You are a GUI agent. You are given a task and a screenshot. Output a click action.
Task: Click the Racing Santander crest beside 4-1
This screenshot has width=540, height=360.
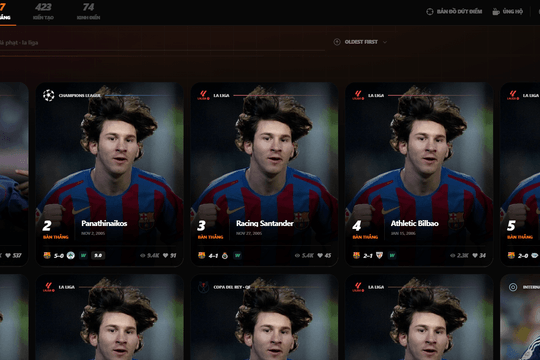[x=225, y=255]
